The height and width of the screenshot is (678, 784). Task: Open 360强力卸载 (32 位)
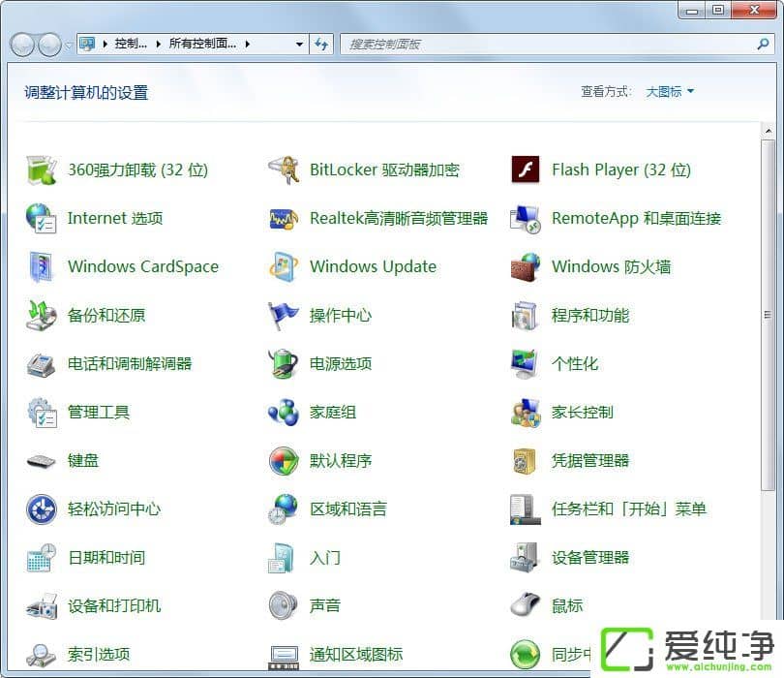click(138, 169)
